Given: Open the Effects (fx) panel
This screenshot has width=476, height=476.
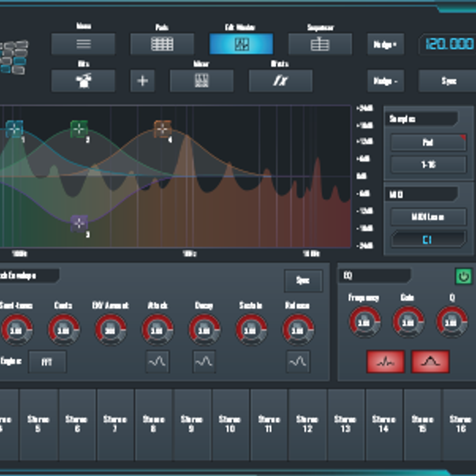Looking at the screenshot, I should [280, 81].
